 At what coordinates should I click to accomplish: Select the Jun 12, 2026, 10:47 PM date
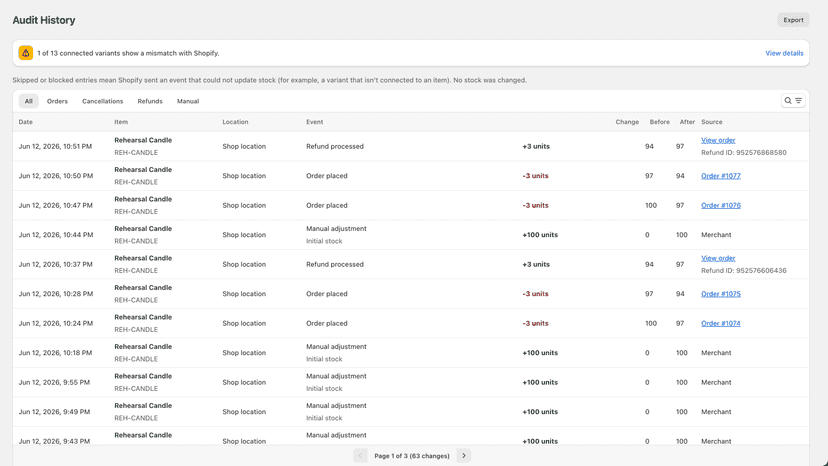[55, 206]
